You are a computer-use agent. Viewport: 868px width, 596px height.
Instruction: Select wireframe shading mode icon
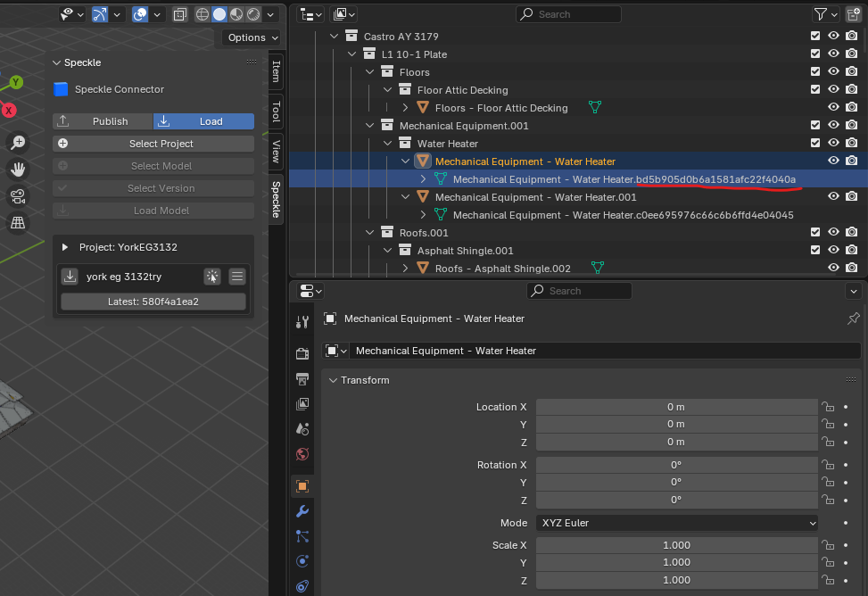coord(203,14)
